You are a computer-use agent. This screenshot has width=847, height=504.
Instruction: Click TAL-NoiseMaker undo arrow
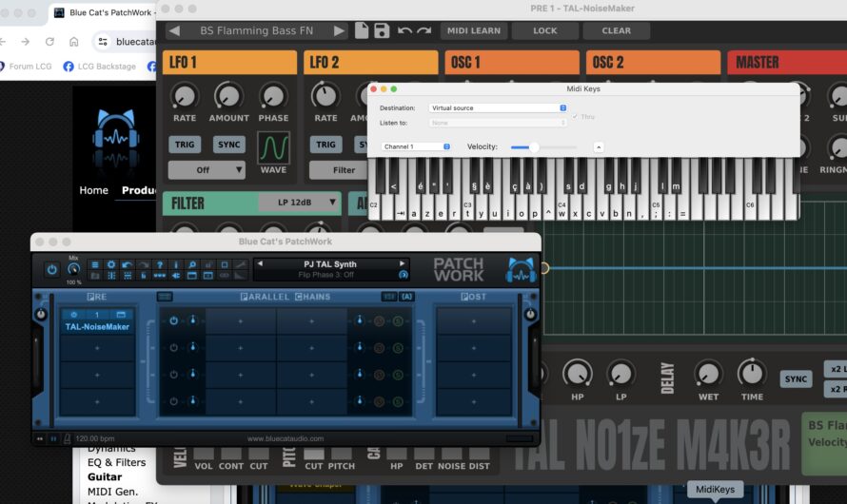click(x=404, y=30)
